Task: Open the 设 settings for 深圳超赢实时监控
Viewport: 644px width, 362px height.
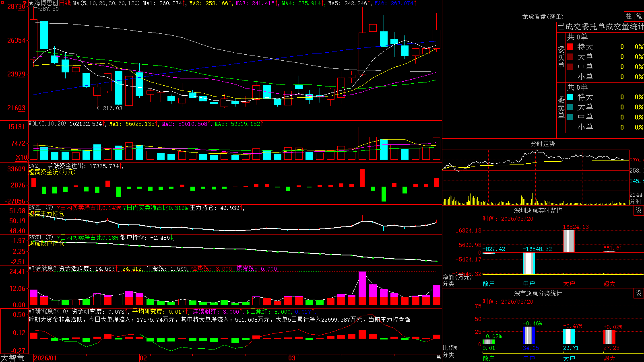Action: pos(639,210)
